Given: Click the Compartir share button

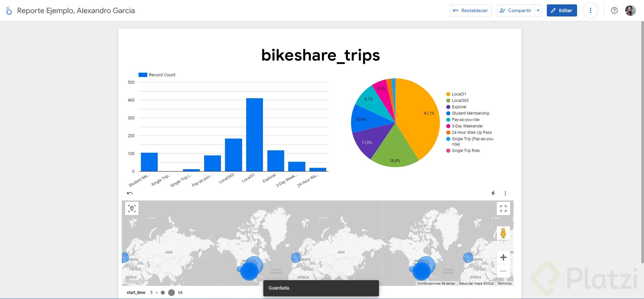Looking at the screenshot, I should (516, 10).
